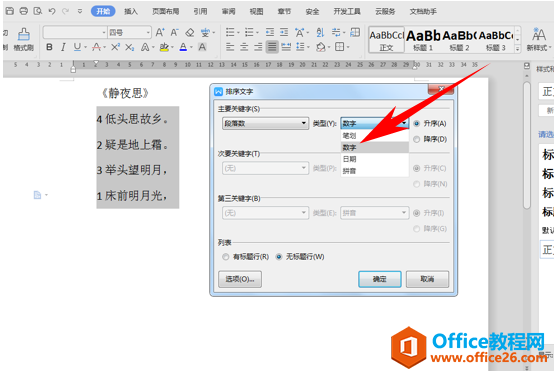Choose the no header row (W) option
The height and width of the screenshot is (375, 554).
(300, 257)
